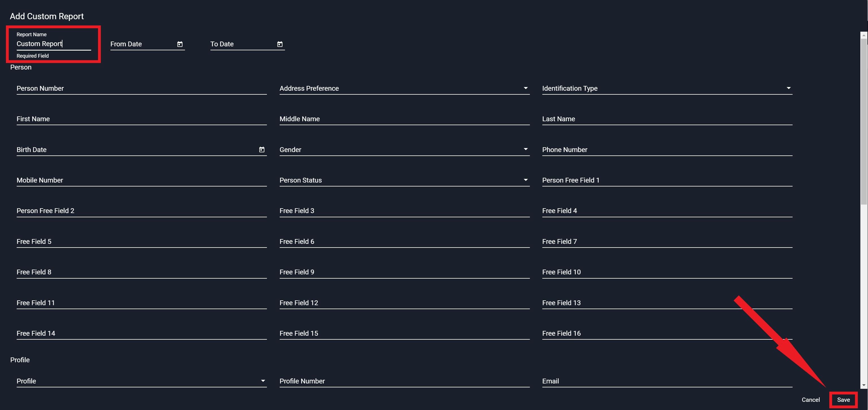
Task: Click the Free Field 10 input
Action: [x=667, y=272]
